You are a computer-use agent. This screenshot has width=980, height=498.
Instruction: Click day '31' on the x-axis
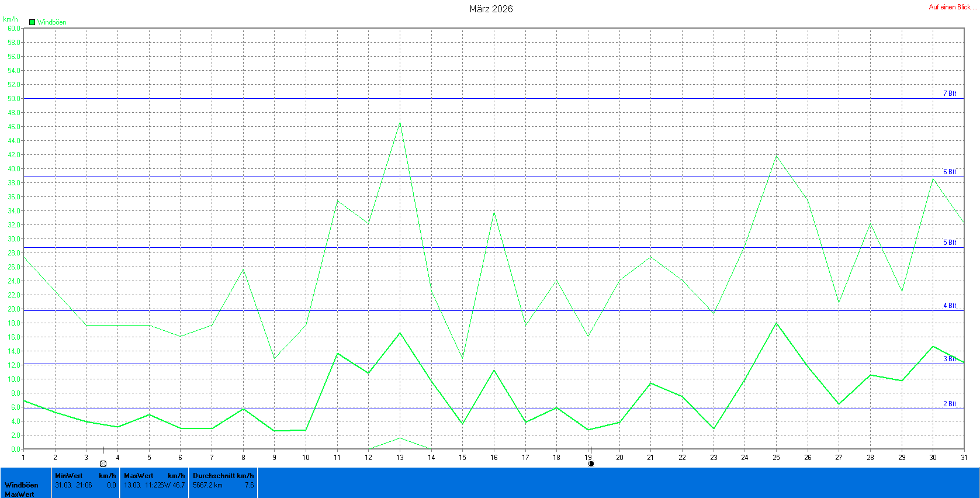964,458
